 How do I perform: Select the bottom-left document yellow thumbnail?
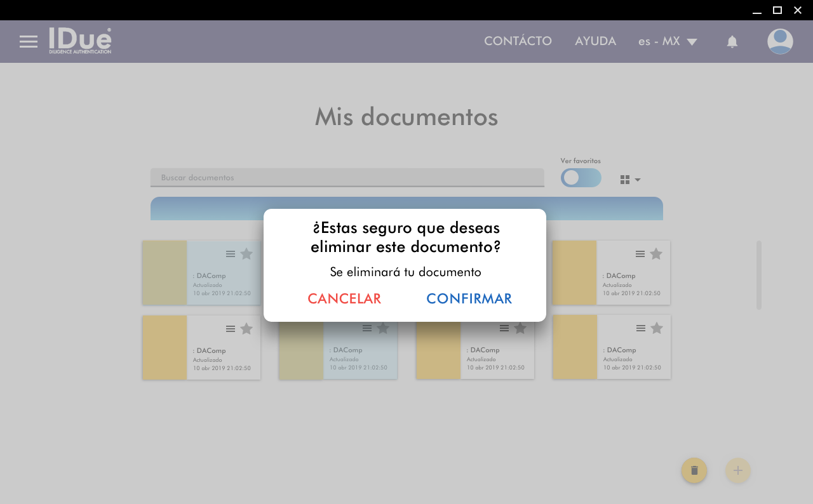[x=165, y=347]
